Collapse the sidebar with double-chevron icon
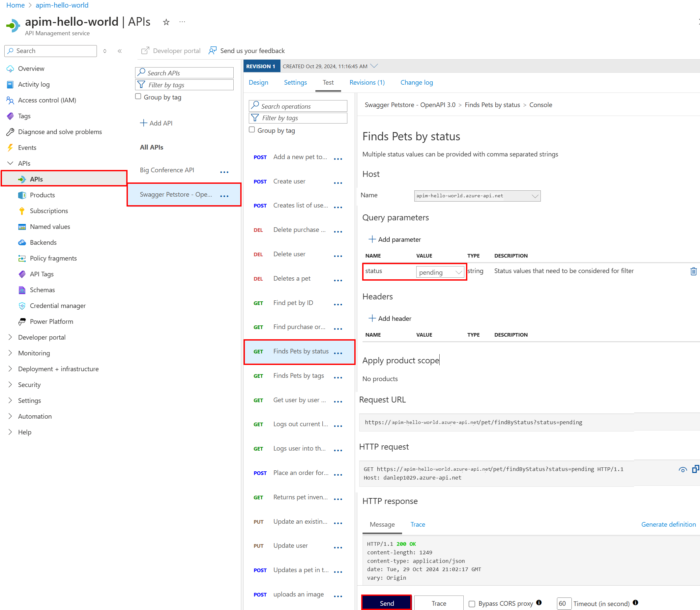Image resolution: width=700 pixels, height=610 pixels. (120, 51)
